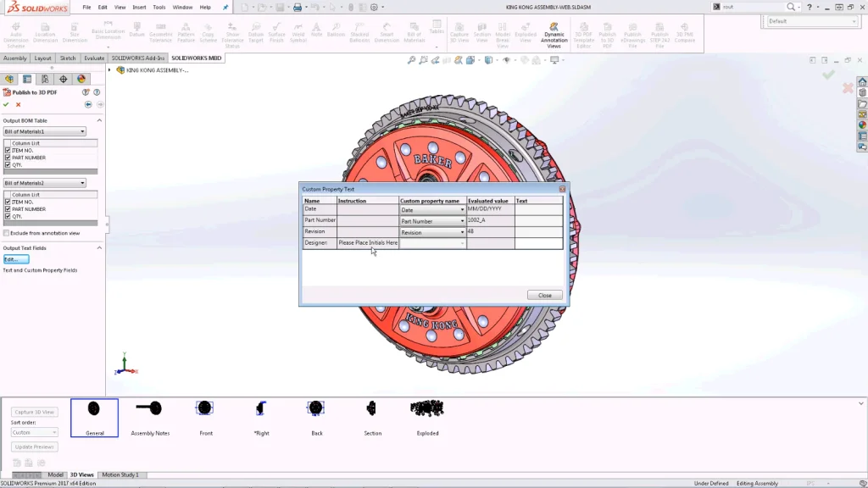
Task: Open the Bill of Materials1 dropdown
Action: pos(45,131)
